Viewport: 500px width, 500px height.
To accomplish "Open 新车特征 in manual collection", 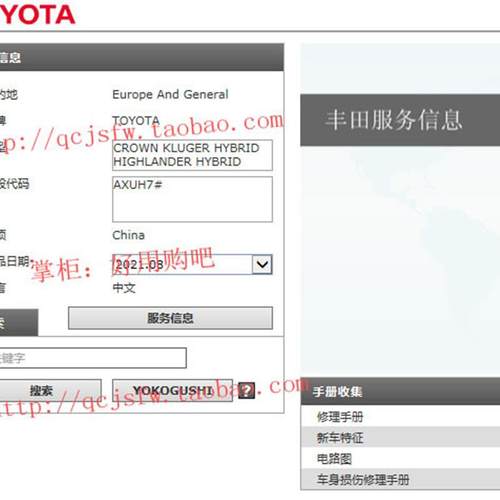I will [x=400, y=437].
